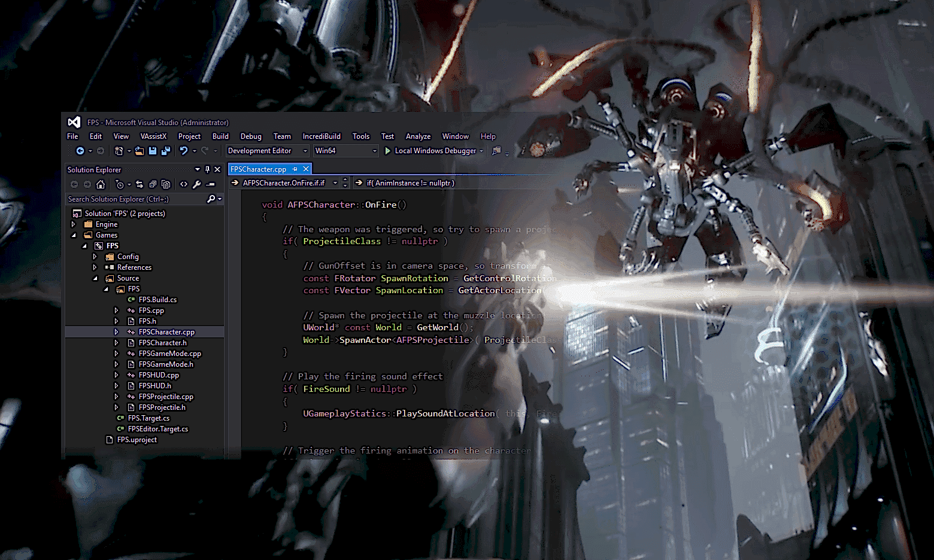
Task: Open the Local Windows Debugger dropdown arrow
Action: 481,151
